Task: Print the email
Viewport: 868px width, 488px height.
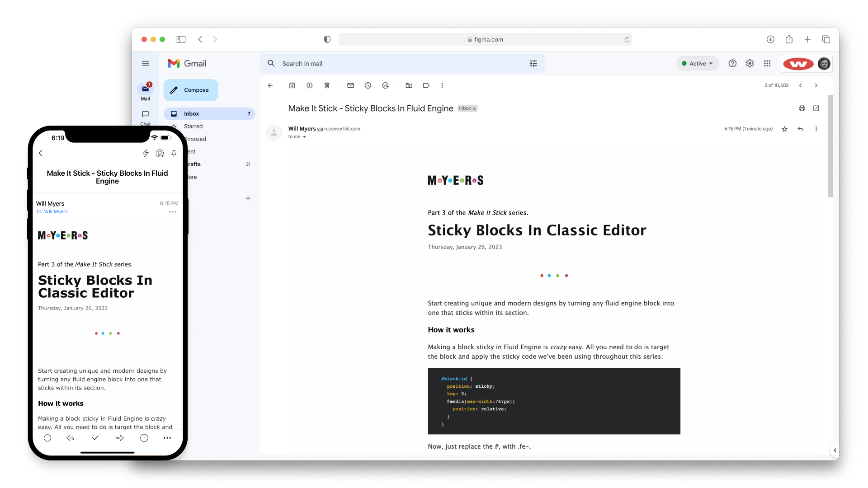Action: click(802, 108)
